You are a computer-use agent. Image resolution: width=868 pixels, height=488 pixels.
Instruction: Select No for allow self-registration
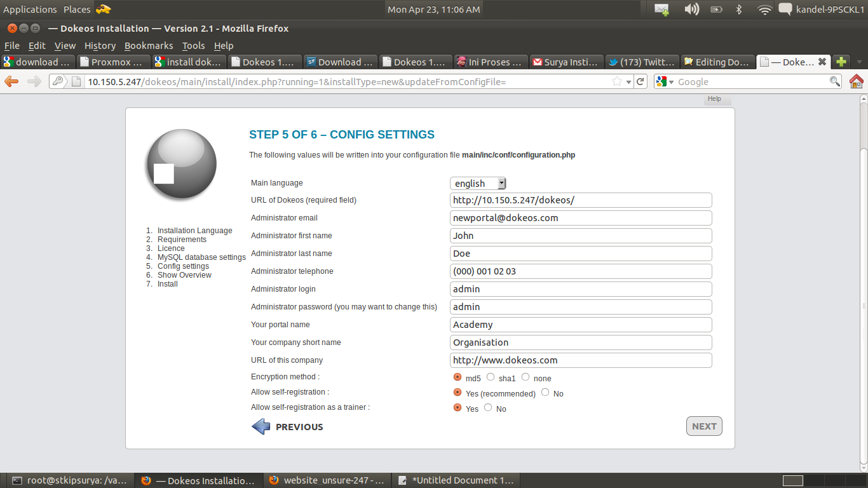[x=545, y=393]
